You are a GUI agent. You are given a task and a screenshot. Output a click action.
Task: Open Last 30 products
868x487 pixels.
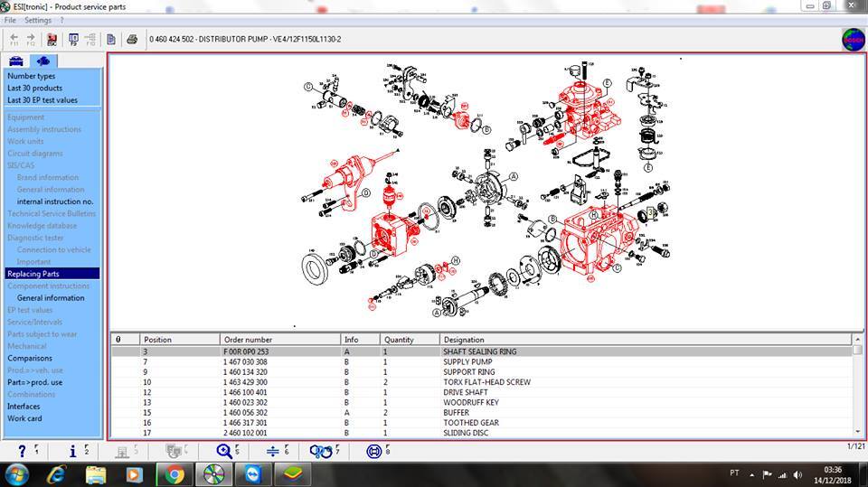[x=34, y=88]
